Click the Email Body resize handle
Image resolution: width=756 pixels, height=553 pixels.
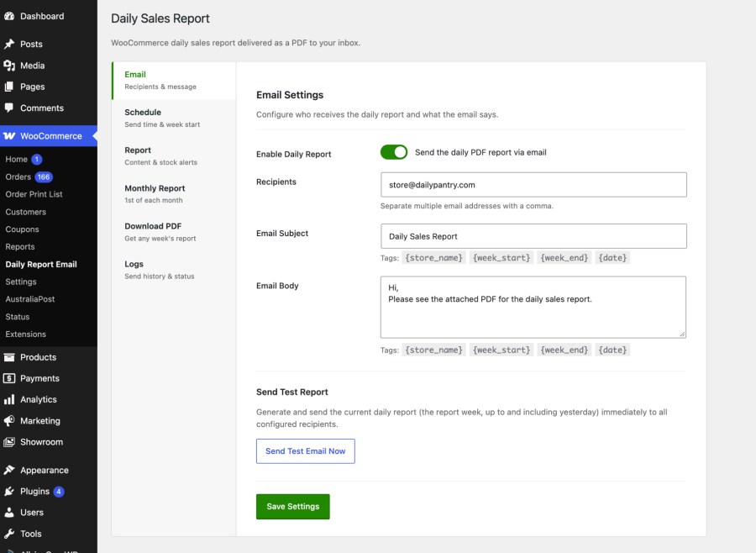[x=682, y=334]
